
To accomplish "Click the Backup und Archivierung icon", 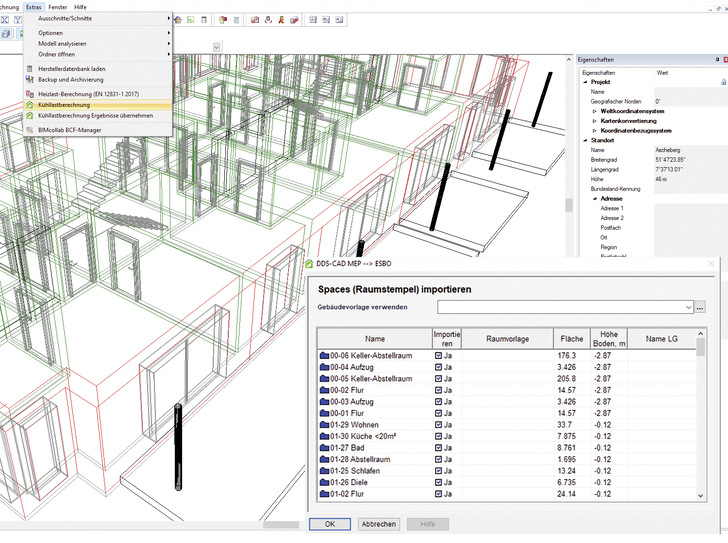I will (29, 79).
